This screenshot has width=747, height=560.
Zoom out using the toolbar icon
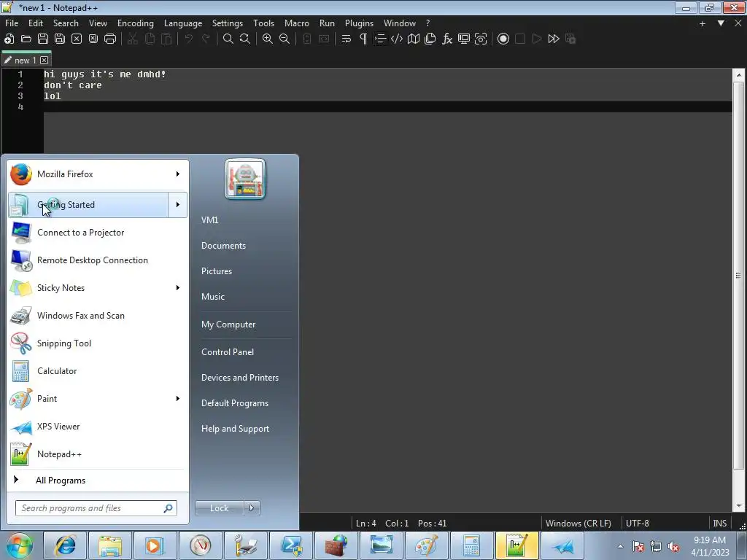tap(285, 39)
